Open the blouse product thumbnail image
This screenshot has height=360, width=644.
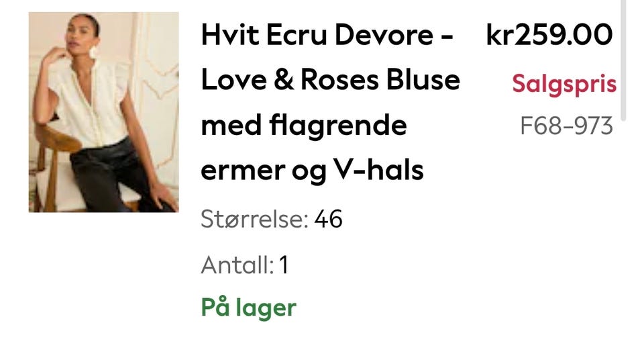click(103, 112)
